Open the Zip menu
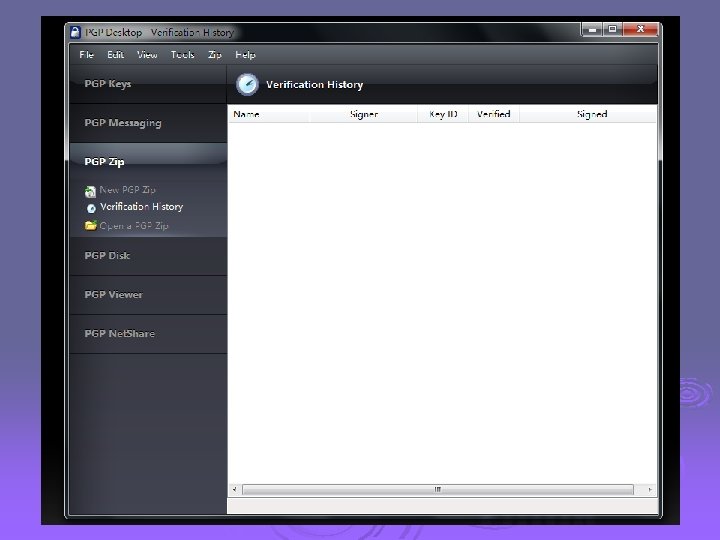 [x=214, y=55]
